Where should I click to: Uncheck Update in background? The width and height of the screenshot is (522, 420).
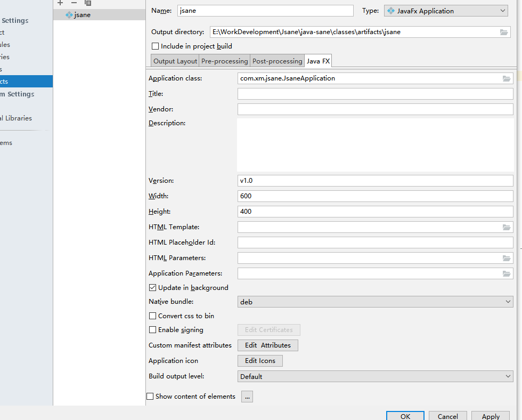152,287
